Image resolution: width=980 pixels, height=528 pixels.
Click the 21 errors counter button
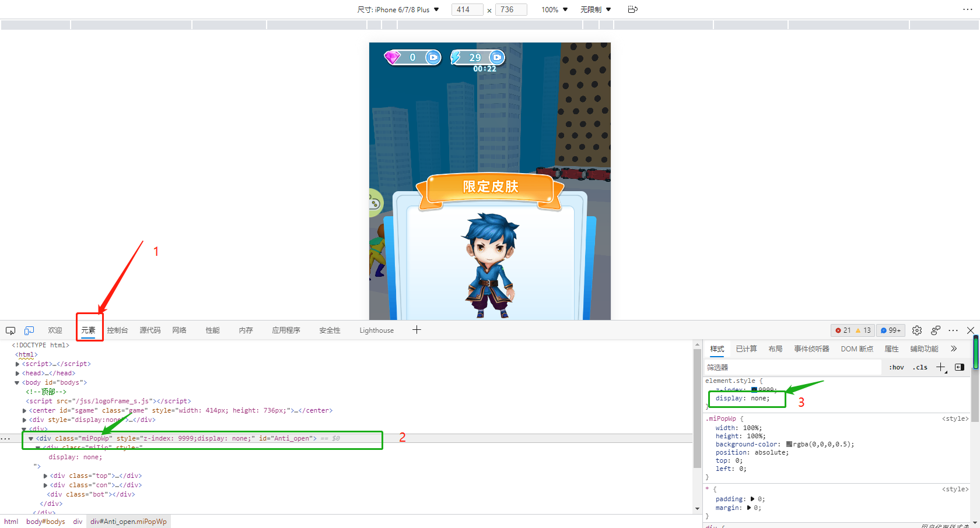click(843, 330)
